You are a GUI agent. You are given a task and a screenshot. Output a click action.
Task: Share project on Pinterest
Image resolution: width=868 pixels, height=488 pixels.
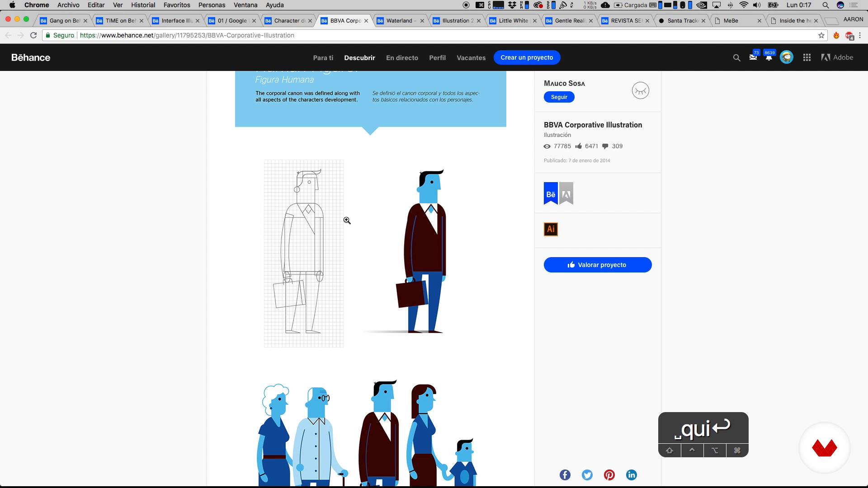click(609, 475)
